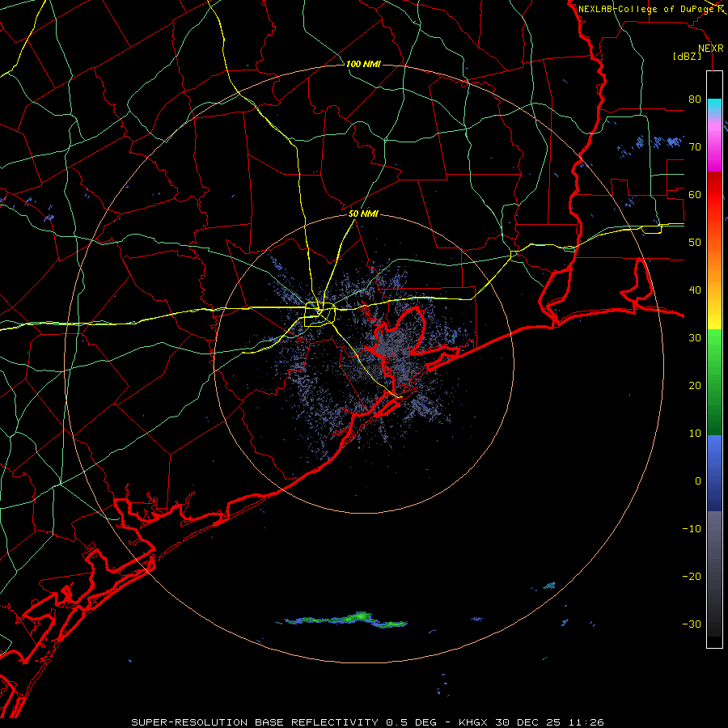The image size is (728, 728).
Task: Select the 50 NMI range ring label
Action: 363,214
